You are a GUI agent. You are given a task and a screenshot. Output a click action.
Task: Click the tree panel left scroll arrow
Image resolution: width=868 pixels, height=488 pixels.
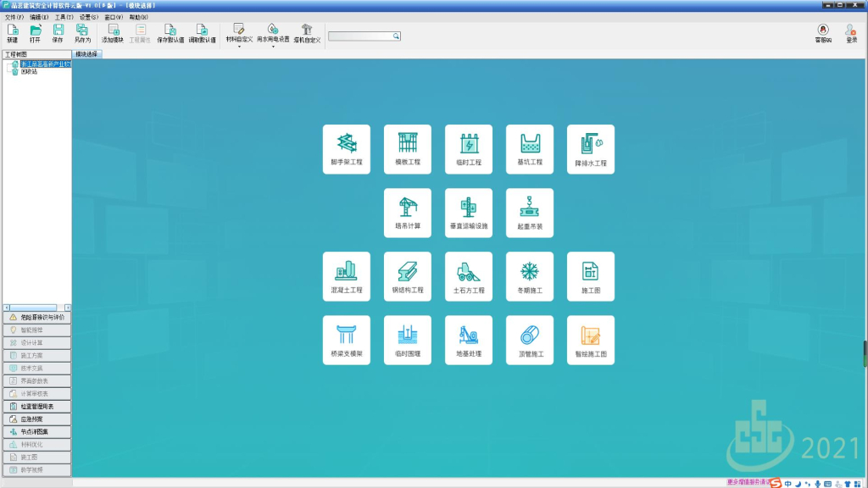pyautogui.click(x=6, y=308)
